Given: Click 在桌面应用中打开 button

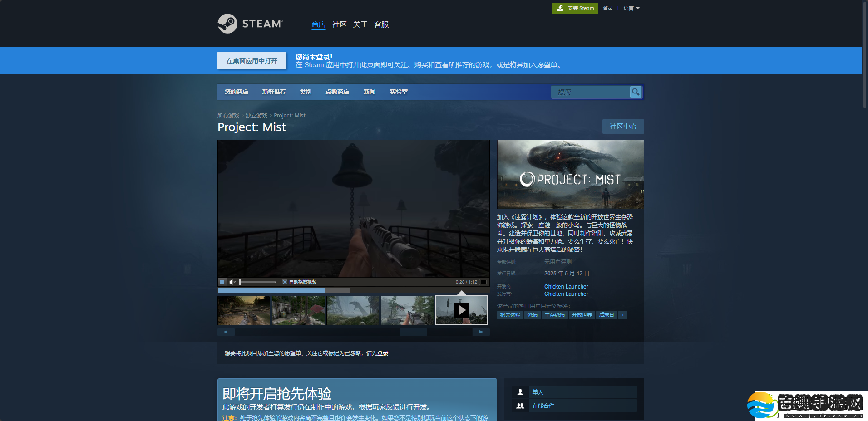Looking at the screenshot, I should point(252,61).
